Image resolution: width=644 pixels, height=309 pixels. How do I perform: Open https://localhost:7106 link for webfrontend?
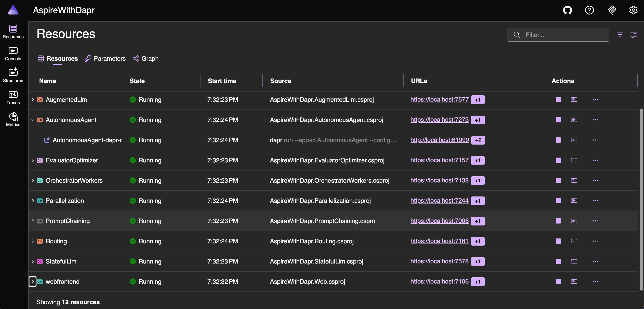coord(439,282)
